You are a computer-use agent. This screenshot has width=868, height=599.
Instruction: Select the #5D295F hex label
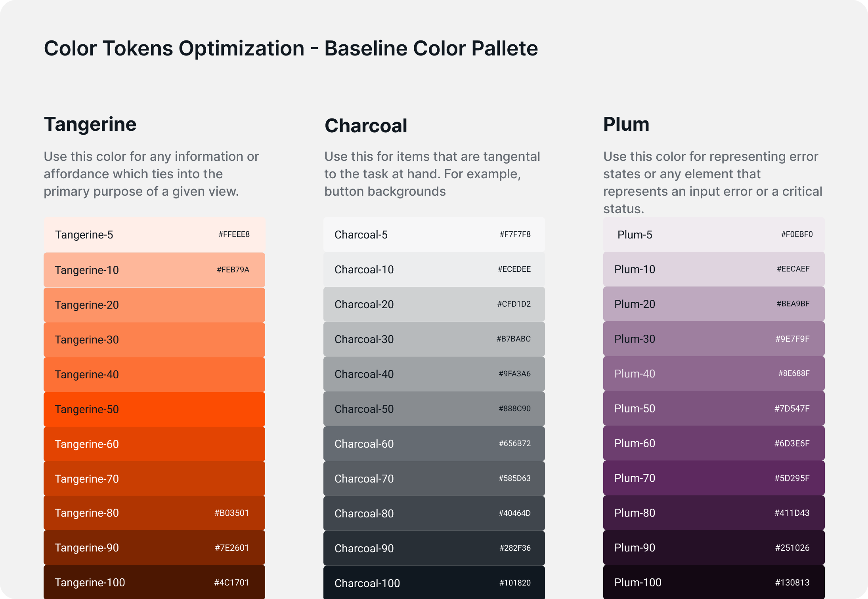click(792, 478)
